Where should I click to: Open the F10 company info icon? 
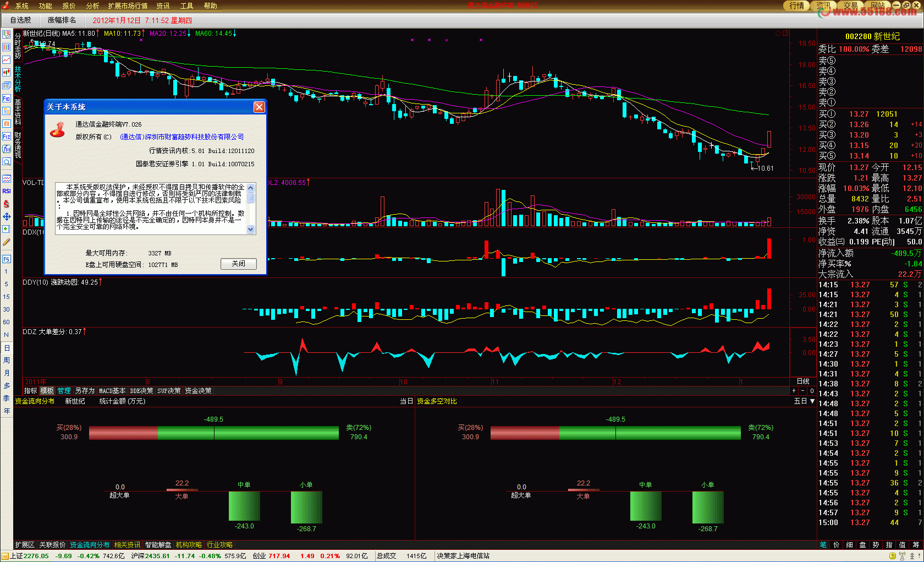pos(7,98)
